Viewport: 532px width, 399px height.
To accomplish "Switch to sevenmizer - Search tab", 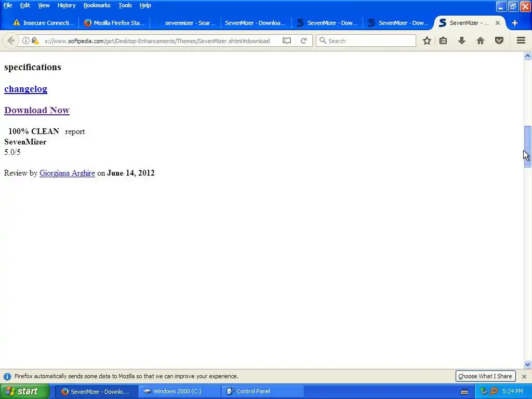I will point(185,23).
